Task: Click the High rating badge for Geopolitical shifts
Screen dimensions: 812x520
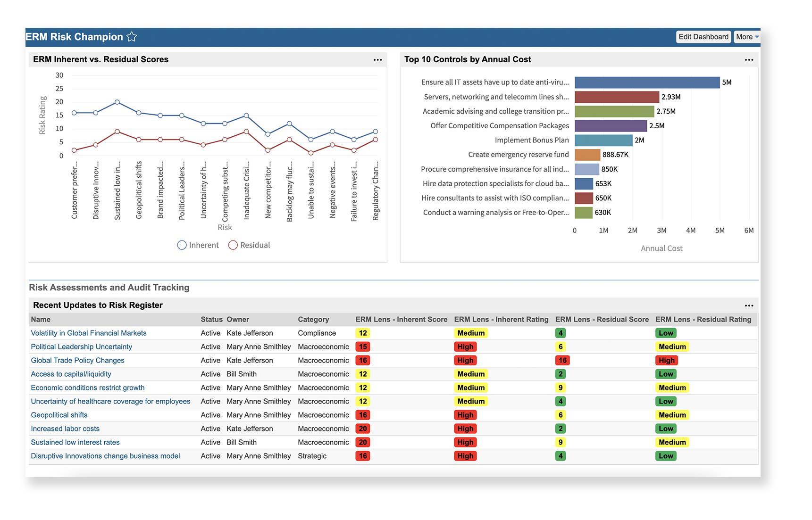Action: (465, 415)
